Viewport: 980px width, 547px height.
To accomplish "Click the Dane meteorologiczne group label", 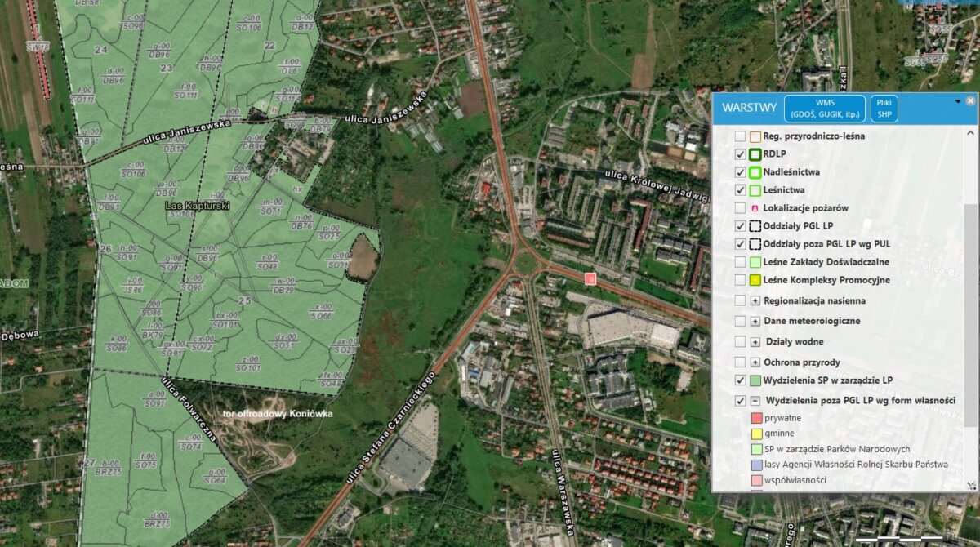I will tap(812, 321).
